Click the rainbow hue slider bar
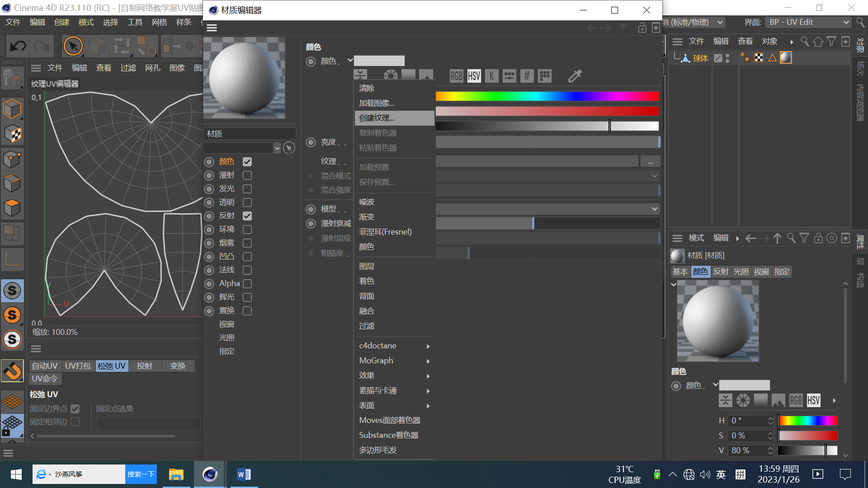The width and height of the screenshot is (868, 488). coord(547,96)
